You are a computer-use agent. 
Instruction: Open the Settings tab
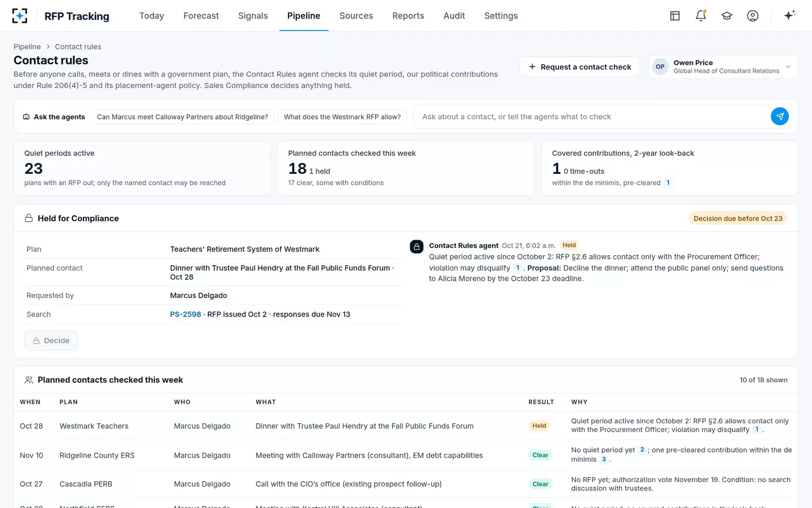click(501, 16)
